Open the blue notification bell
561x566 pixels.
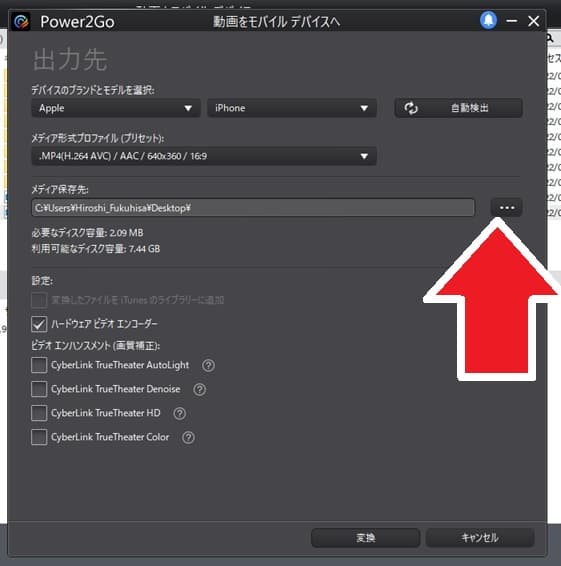click(x=488, y=20)
